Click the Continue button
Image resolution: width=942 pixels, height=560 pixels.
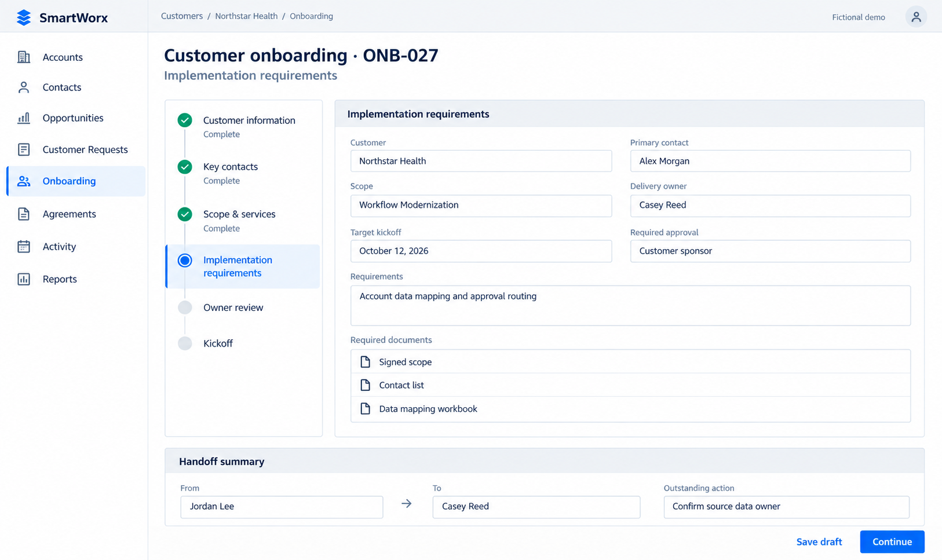[x=892, y=542]
